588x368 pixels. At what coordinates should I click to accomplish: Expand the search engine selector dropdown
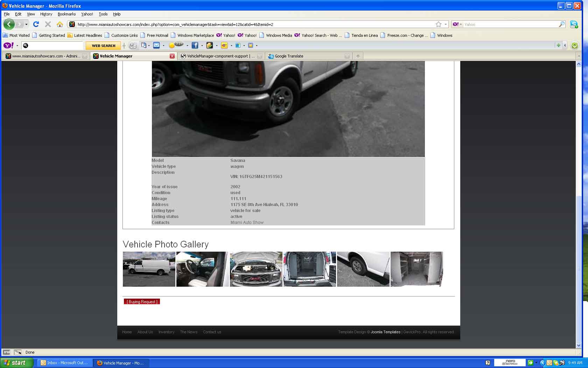457,24
